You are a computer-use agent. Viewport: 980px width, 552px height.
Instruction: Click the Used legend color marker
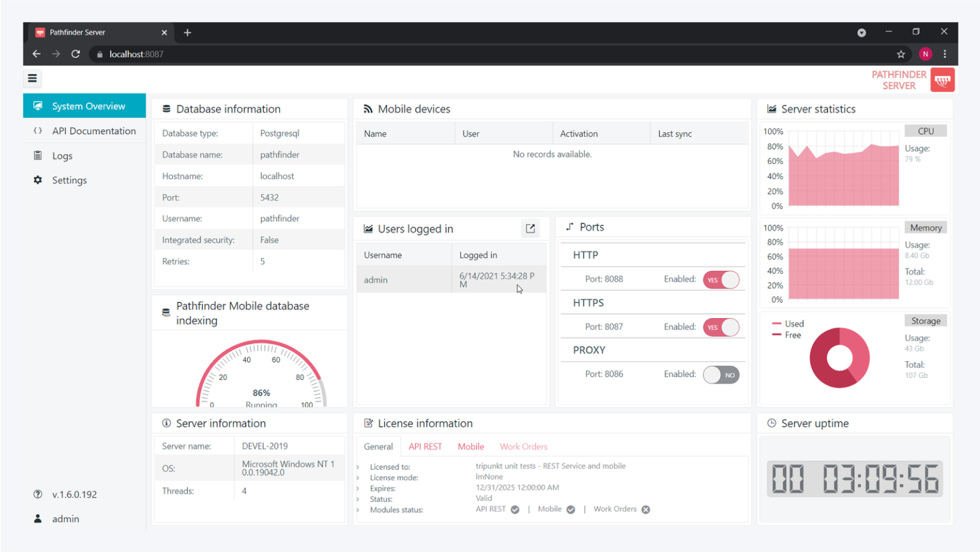click(776, 323)
